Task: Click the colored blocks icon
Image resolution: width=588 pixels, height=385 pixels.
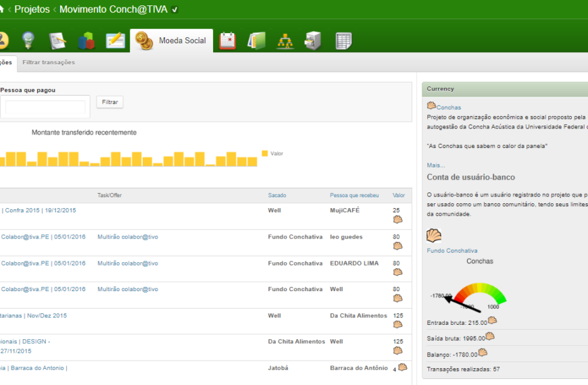Action: coord(86,41)
